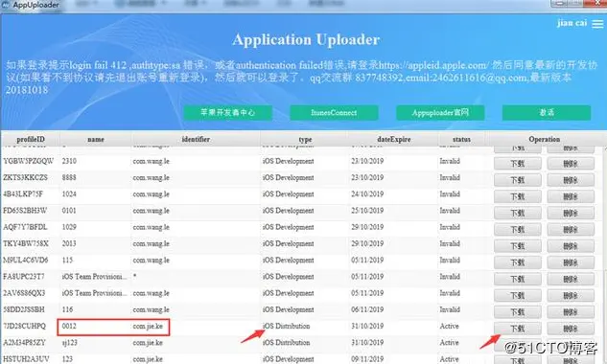The height and width of the screenshot is (364, 607).
Task: Click the wildcard * identifier cell
Action: (134, 276)
